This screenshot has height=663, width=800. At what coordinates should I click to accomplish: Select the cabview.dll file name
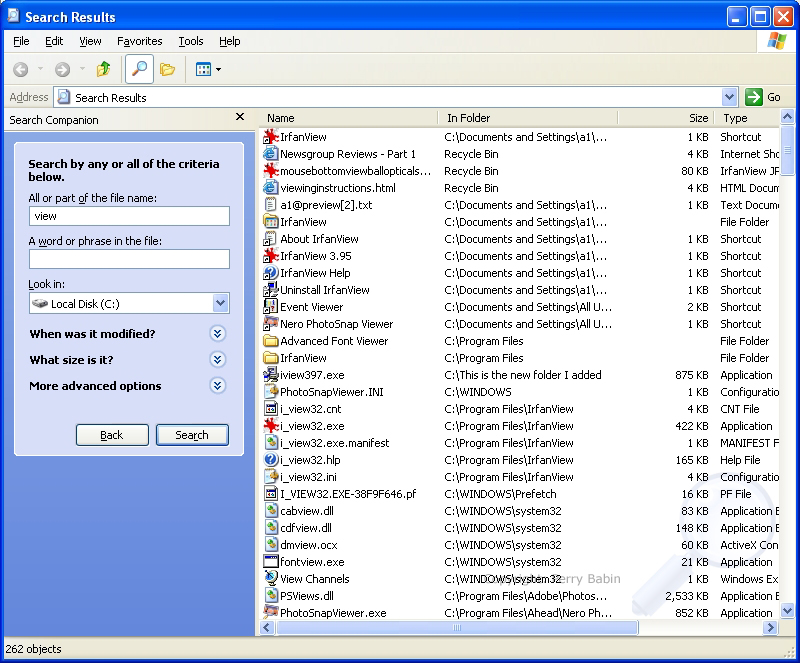point(307,511)
